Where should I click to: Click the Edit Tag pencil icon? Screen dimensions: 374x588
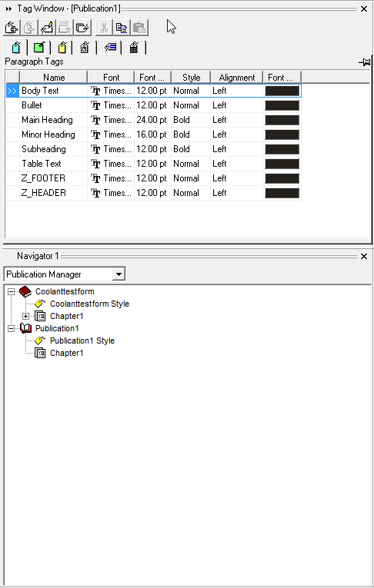click(47, 28)
